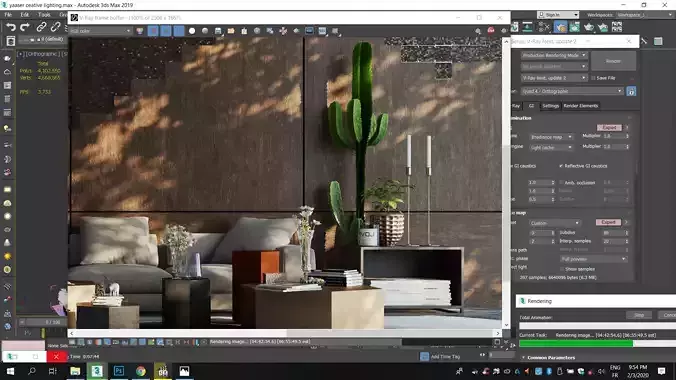Expand the Common Parameters rollout

click(551, 358)
